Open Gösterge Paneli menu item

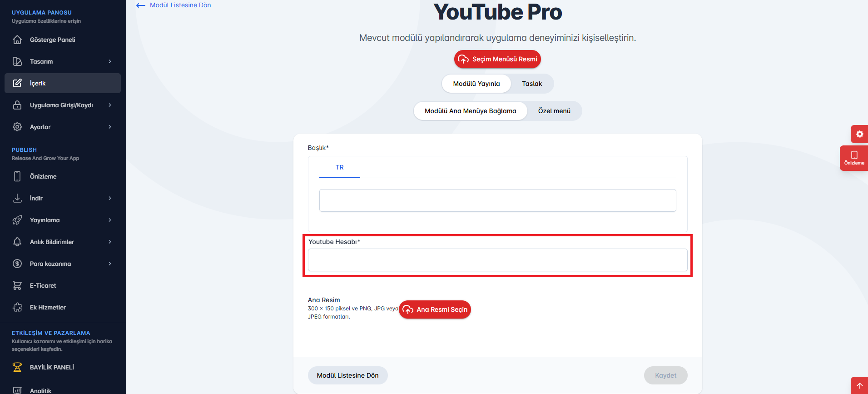(x=63, y=40)
